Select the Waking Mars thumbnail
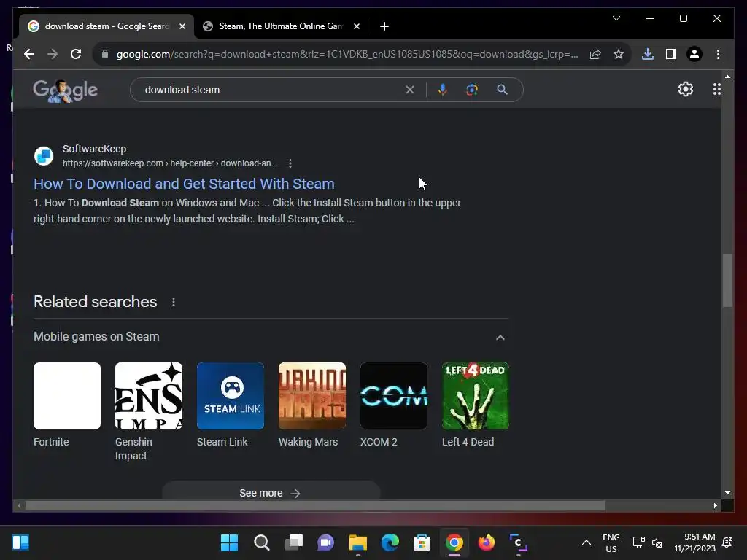This screenshot has width=747, height=560. (x=312, y=396)
